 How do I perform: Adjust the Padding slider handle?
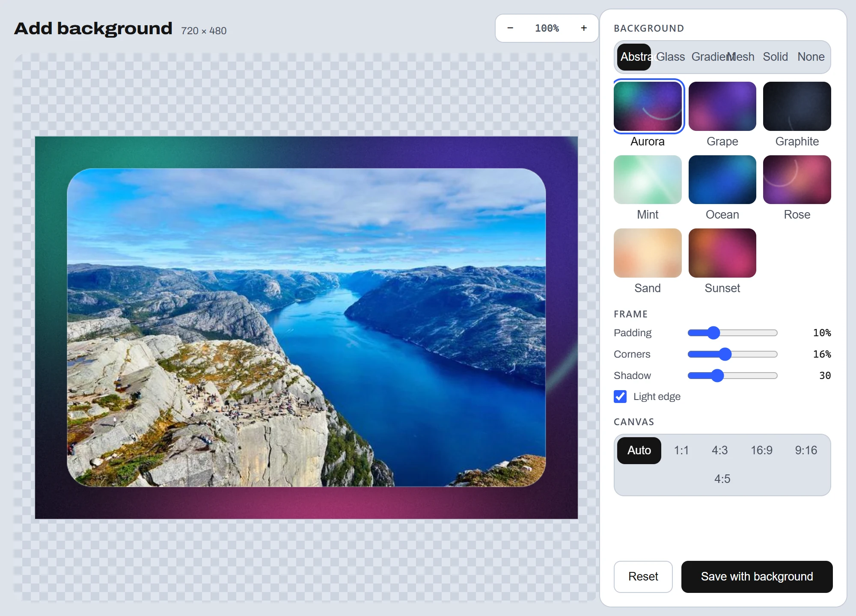pos(713,333)
